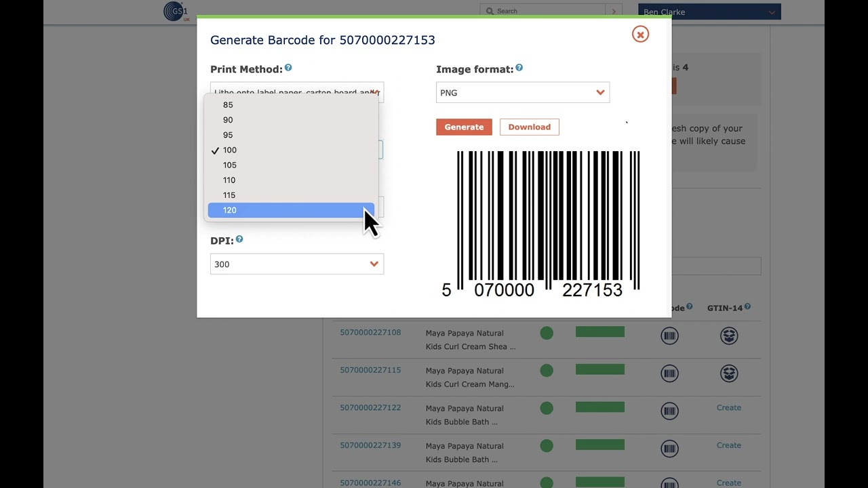Click Create link for row 5070000227122

click(x=729, y=407)
